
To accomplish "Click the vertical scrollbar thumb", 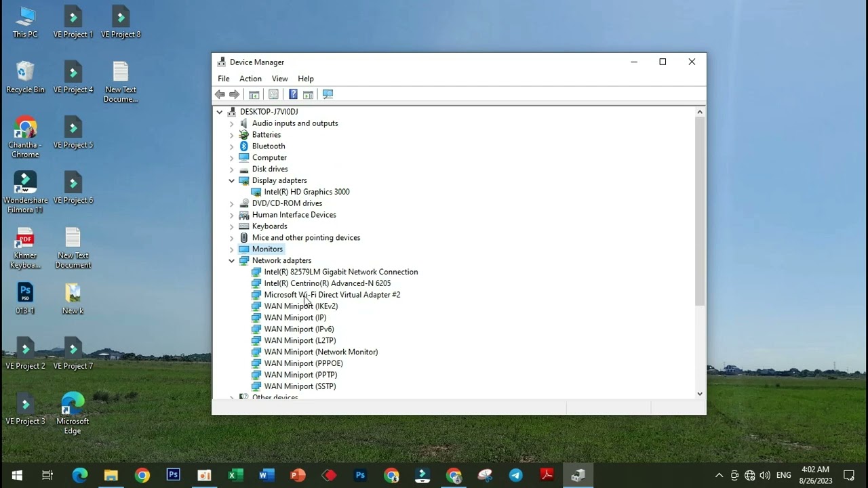I will [x=700, y=211].
